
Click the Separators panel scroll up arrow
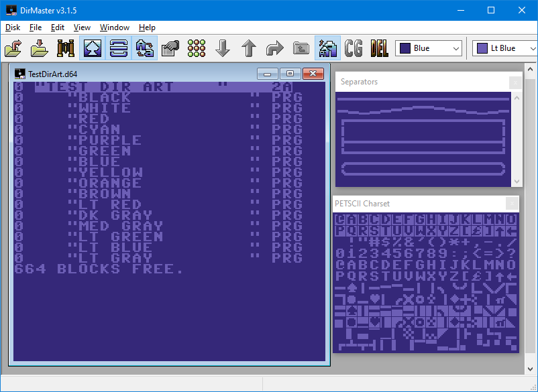pyautogui.click(x=517, y=98)
